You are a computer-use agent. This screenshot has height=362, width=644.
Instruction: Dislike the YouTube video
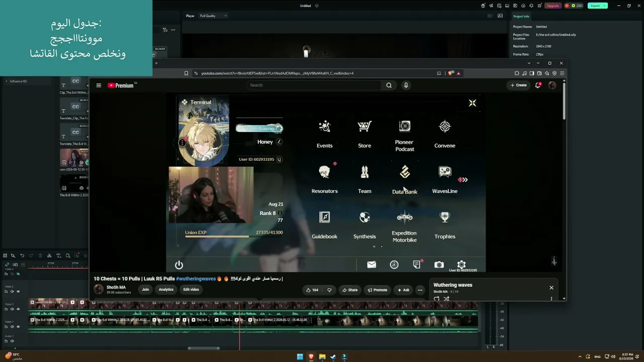[x=330, y=290]
